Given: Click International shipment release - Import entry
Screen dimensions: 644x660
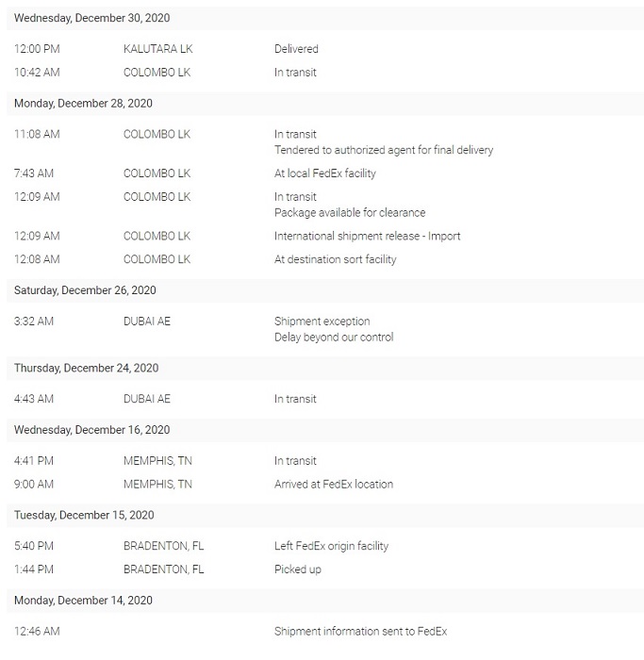Looking at the screenshot, I should [367, 236].
